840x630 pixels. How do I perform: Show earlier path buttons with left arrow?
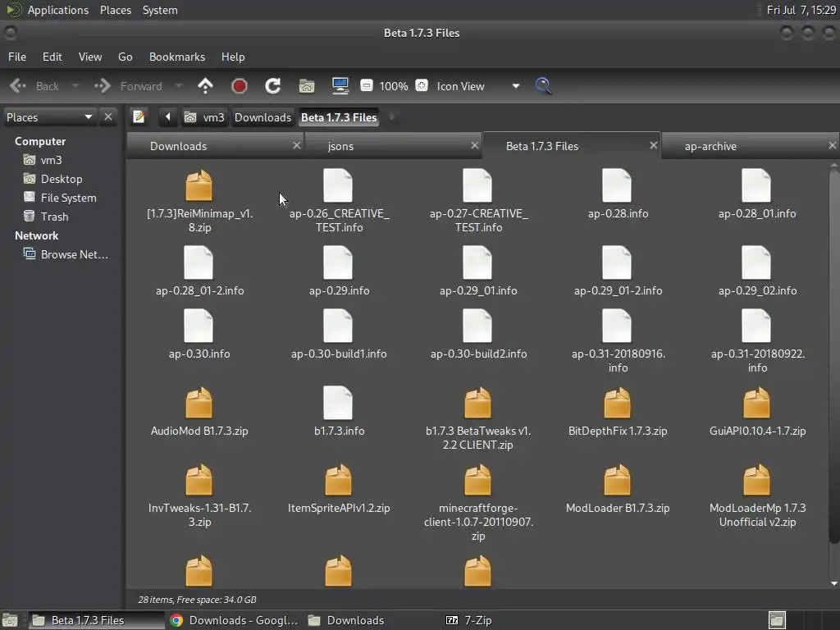167,116
